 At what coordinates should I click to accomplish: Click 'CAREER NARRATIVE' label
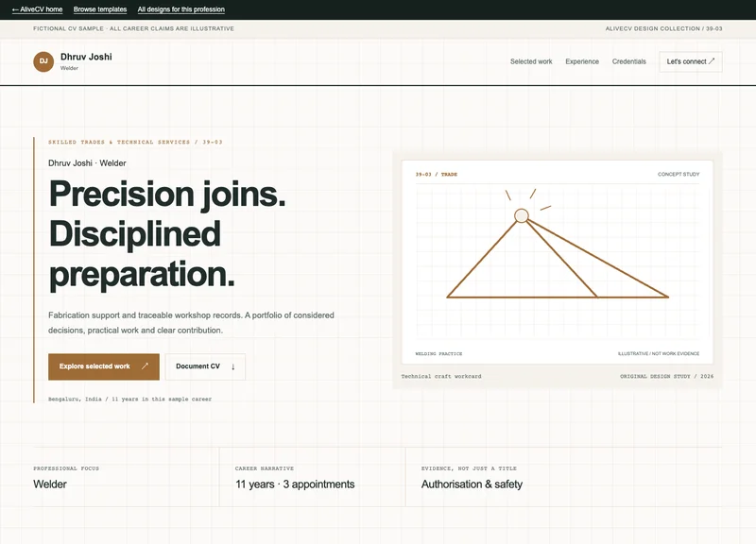(265, 468)
